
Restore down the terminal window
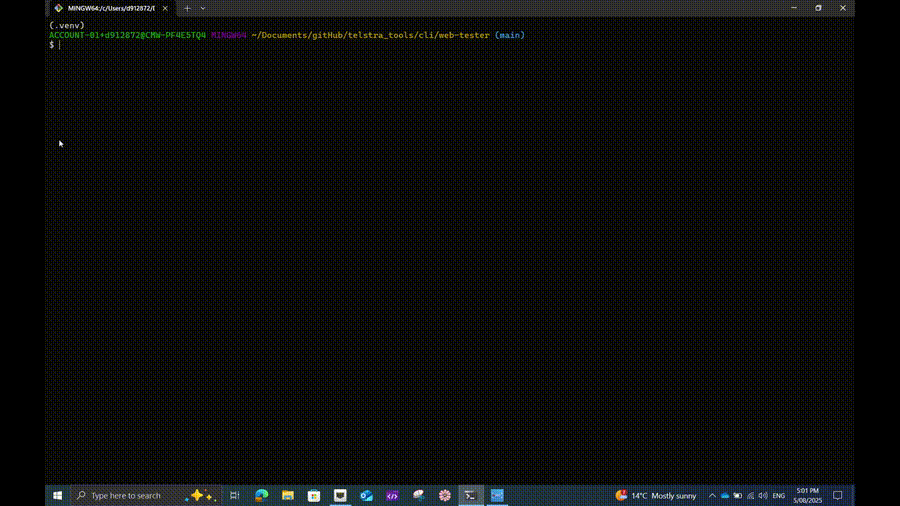pyautogui.click(x=818, y=8)
